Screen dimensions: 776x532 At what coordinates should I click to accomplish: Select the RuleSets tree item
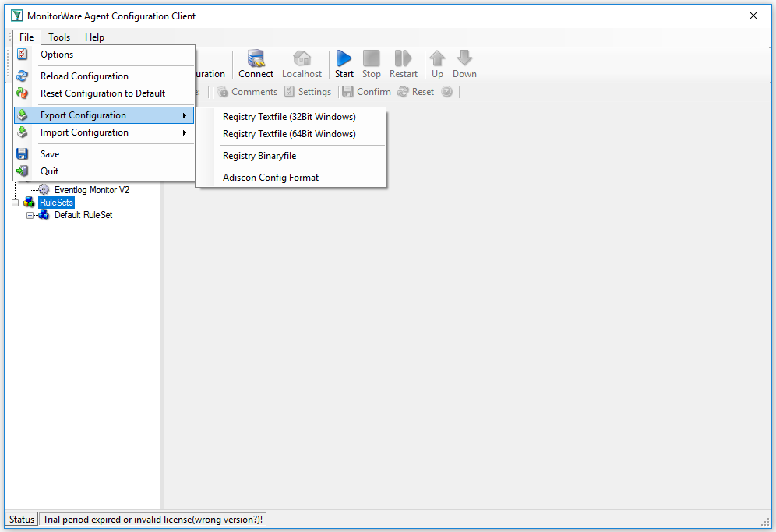(56, 203)
